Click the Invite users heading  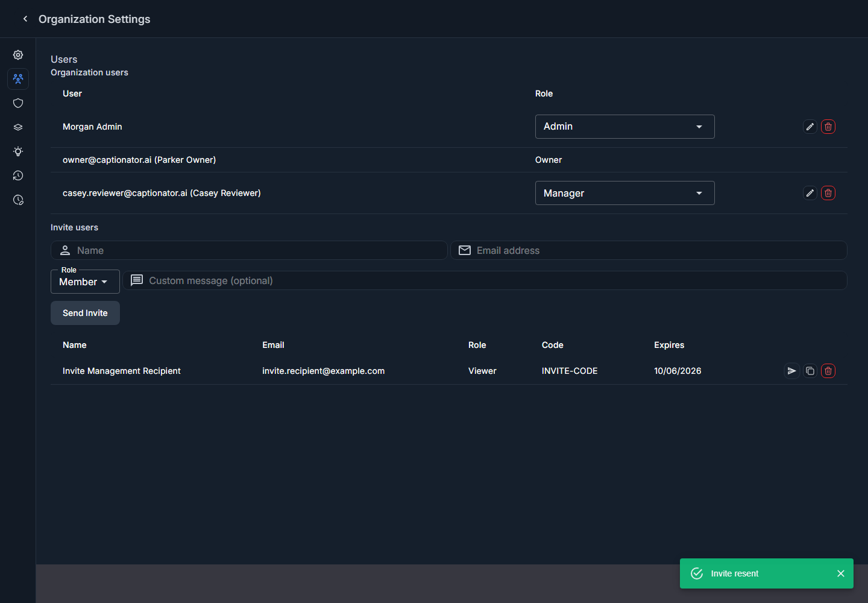click(74, 227)
